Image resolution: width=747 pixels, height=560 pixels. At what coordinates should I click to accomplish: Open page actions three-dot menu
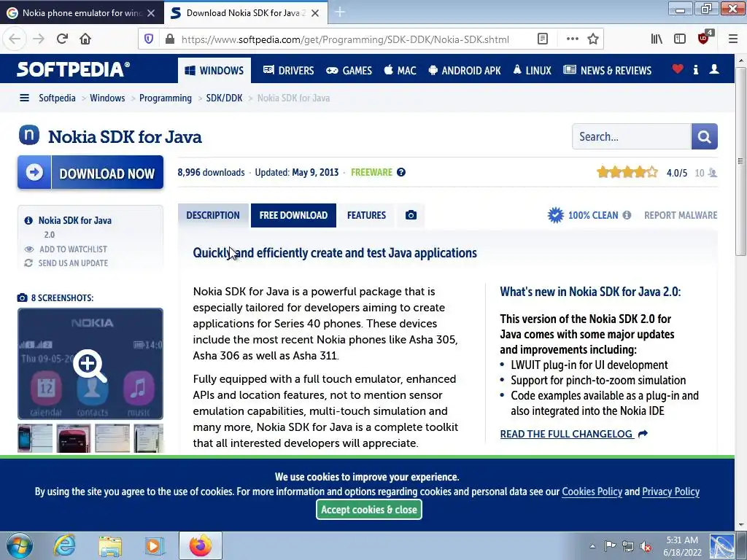point(572,39)
